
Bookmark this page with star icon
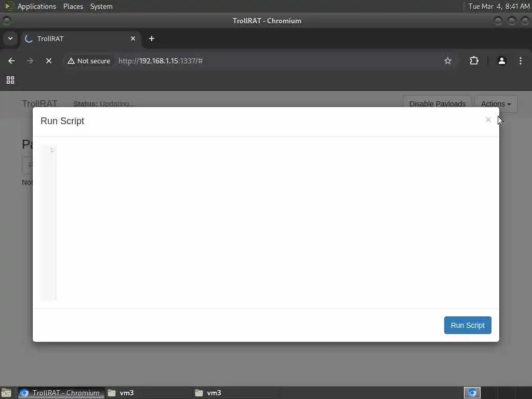(x=448, y=61)
